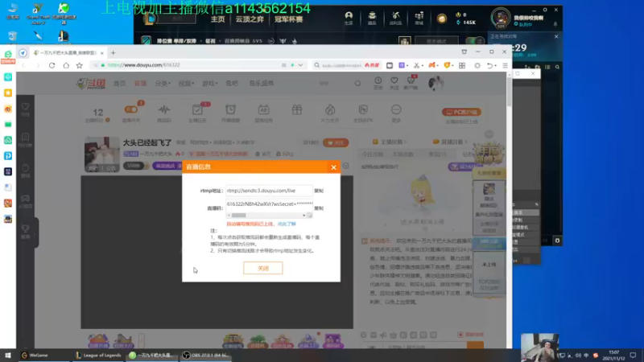Open the 主播投稿 link
This screenshot has height=362, width=644.
390,142
